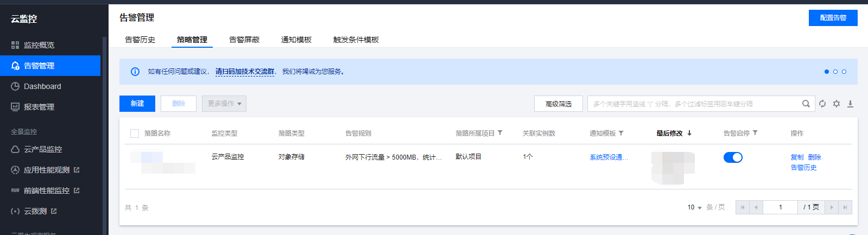Switch to the 告警历史 tab

pyautogui.click(x=140, y=40)
